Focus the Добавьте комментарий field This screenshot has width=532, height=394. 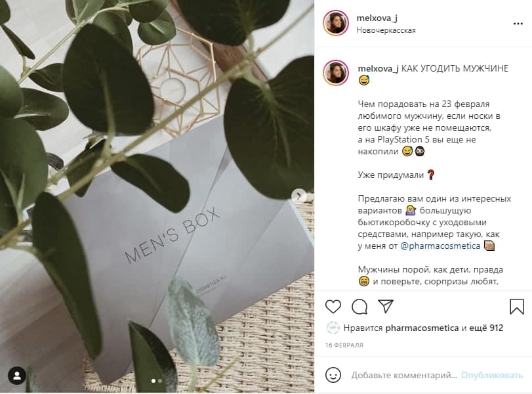pyautogui.click(x=403, y=376)
